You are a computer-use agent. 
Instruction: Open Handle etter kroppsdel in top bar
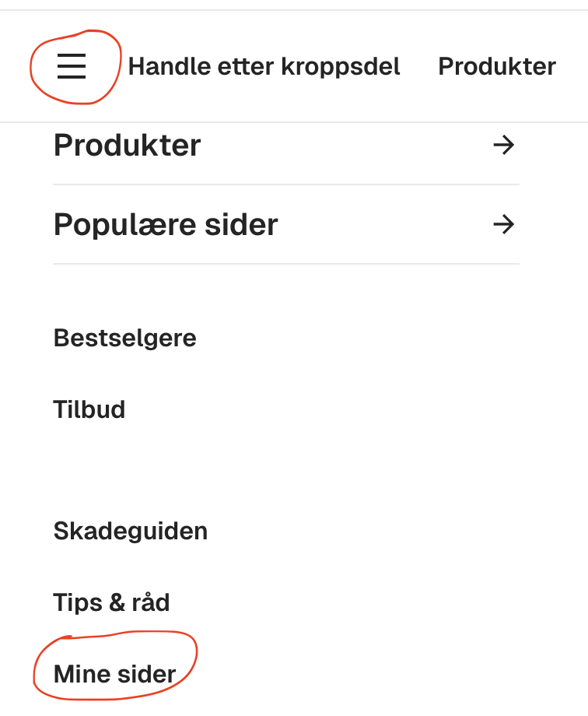pyautogui.click(x=264, y=67)
